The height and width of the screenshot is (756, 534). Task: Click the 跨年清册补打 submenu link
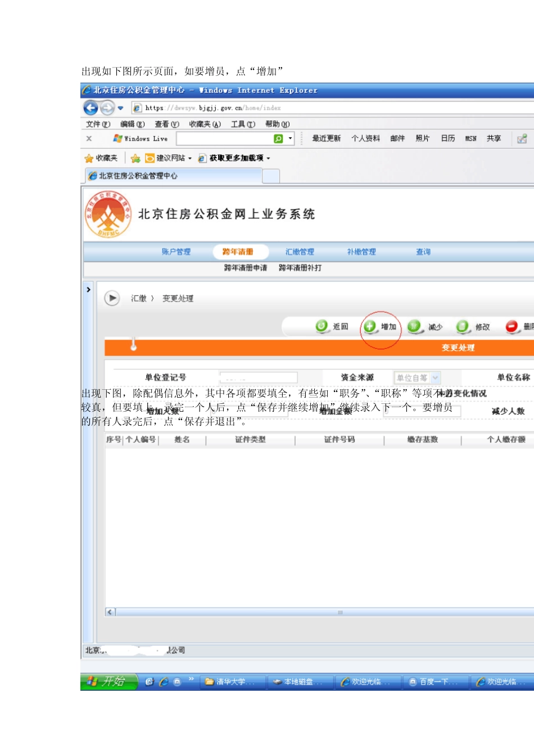300,268
